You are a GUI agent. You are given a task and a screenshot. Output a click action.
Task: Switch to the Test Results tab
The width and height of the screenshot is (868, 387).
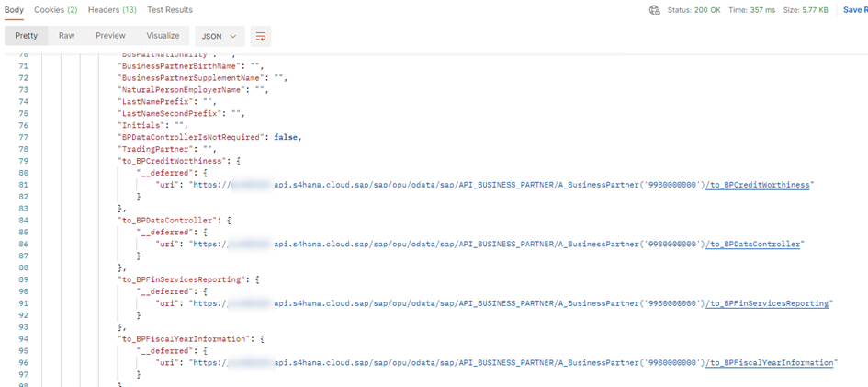click(x=170, y=9)
